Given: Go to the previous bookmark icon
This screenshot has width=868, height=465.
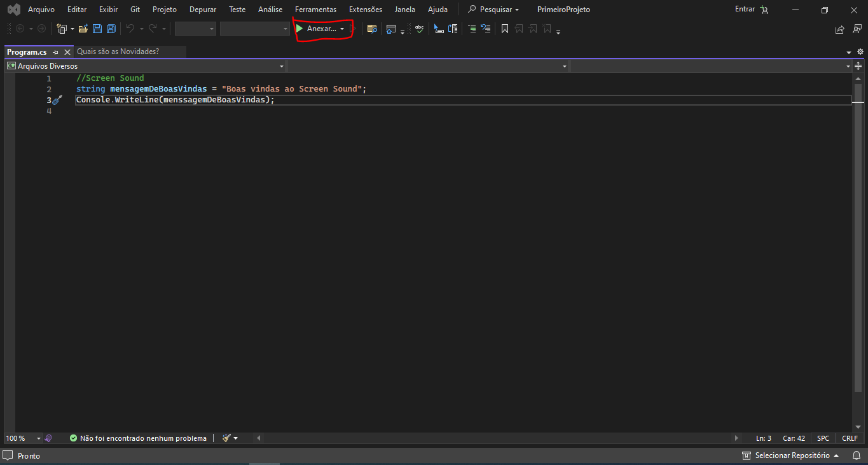Looking at the screenshot, I should 519,29.
